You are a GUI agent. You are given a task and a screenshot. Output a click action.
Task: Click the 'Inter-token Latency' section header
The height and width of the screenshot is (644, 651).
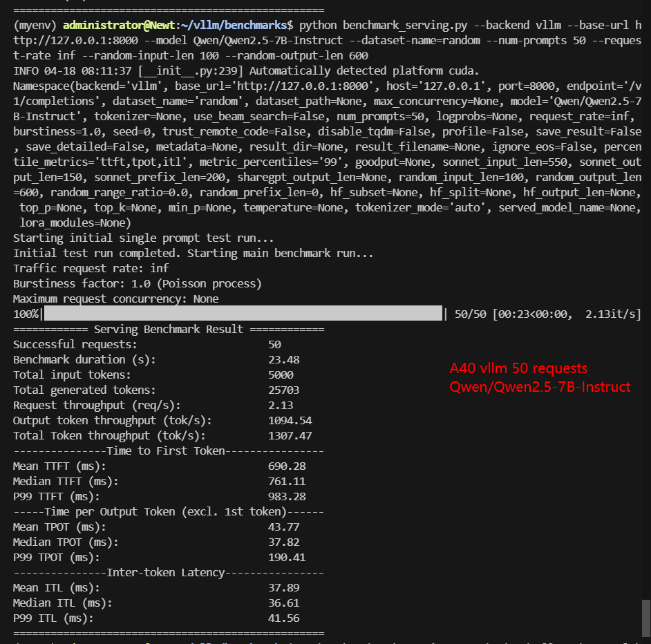coord(168,572)
